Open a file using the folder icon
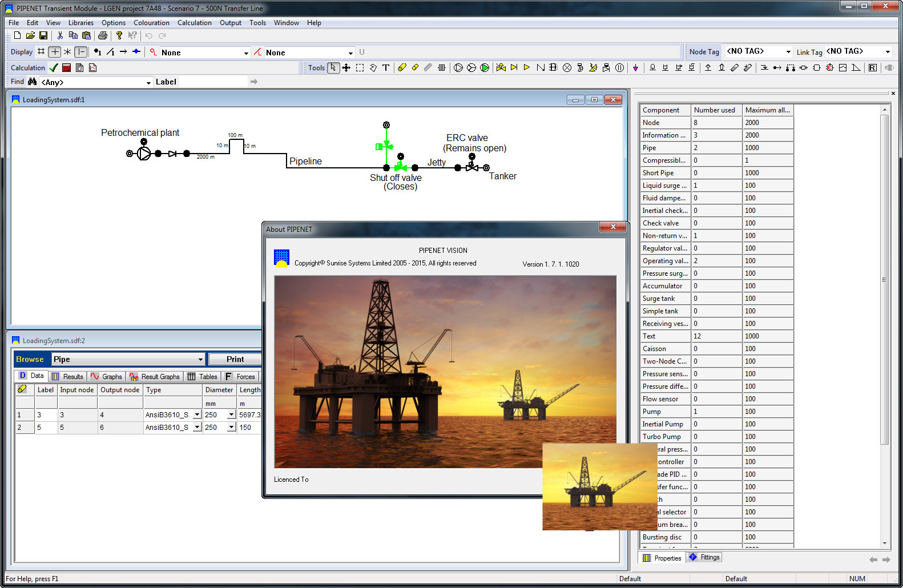This screenshot has height=588, width=903. coord(30,35)
